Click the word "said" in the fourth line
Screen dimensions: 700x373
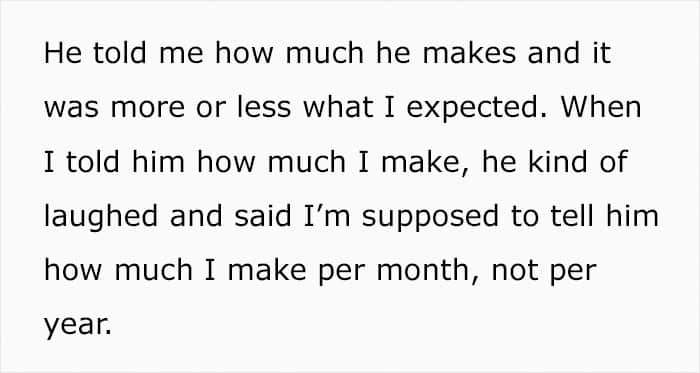262,216
